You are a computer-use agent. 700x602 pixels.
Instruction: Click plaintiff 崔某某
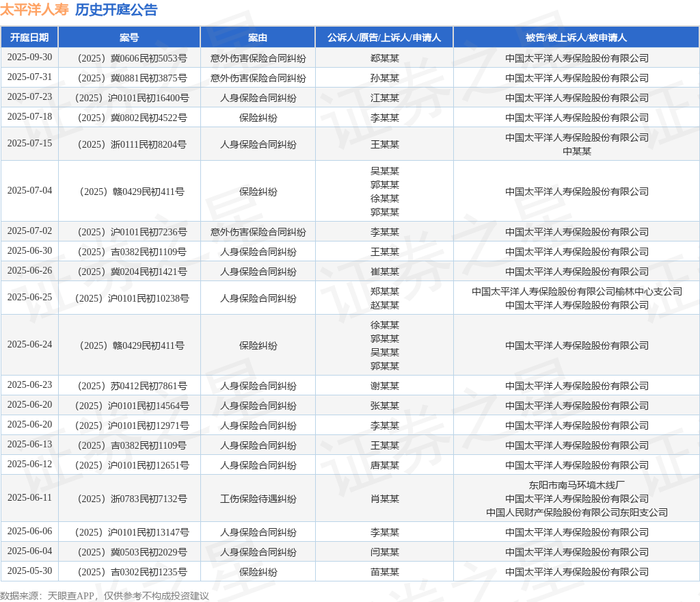point(384,272)
